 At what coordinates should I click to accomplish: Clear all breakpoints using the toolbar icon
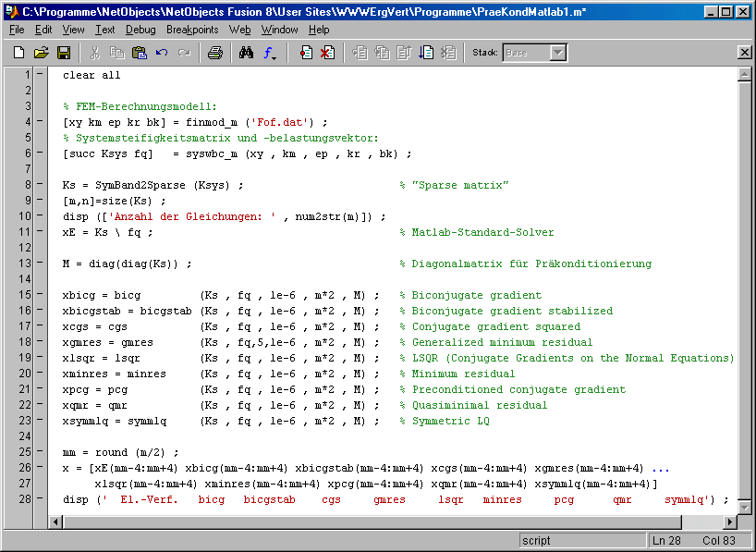[x=328, y=53]
